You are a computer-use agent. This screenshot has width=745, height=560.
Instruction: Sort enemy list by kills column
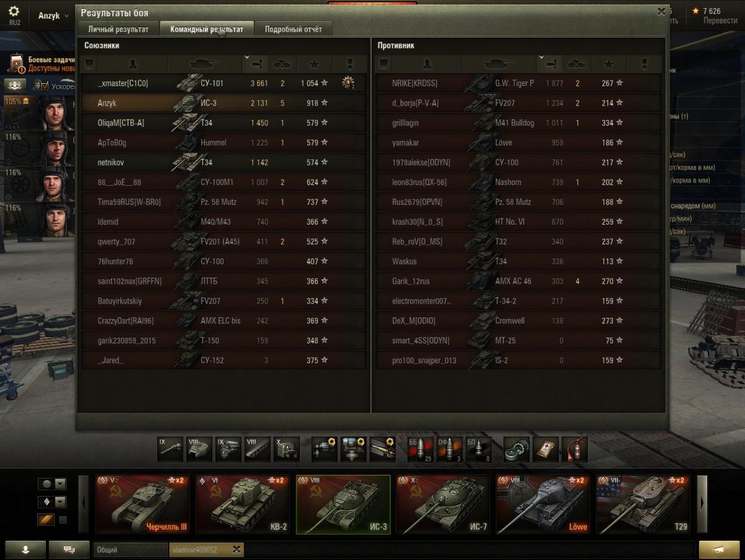pyautogui.click(x=577, y=63)
